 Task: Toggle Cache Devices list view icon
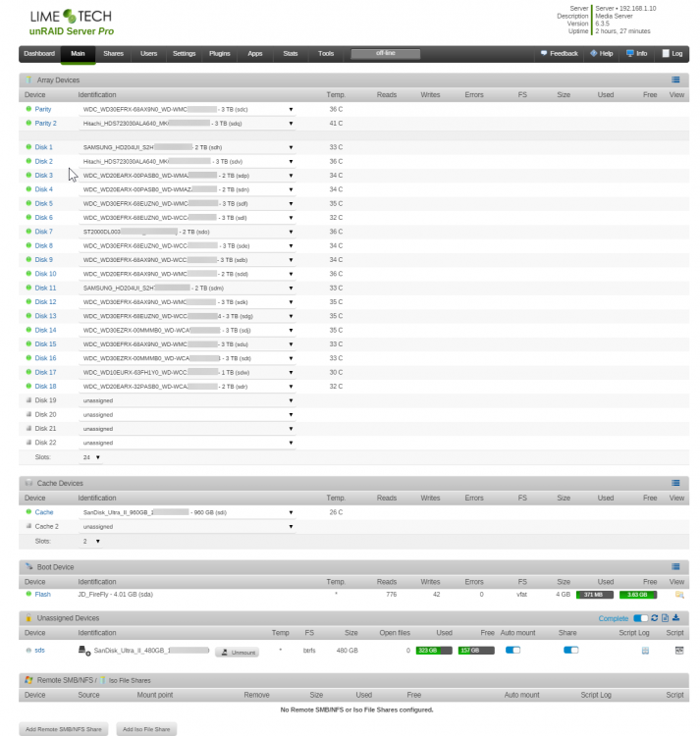(x=675, y=483)
